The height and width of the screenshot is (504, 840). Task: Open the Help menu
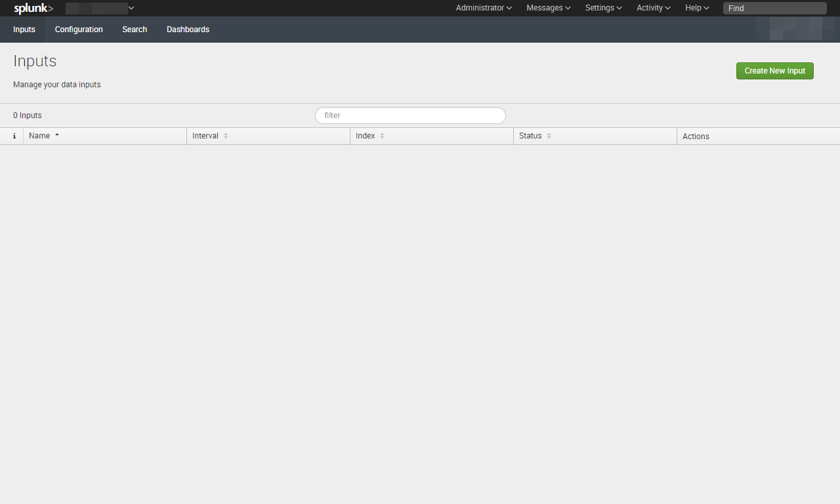[x=697, y=8]
